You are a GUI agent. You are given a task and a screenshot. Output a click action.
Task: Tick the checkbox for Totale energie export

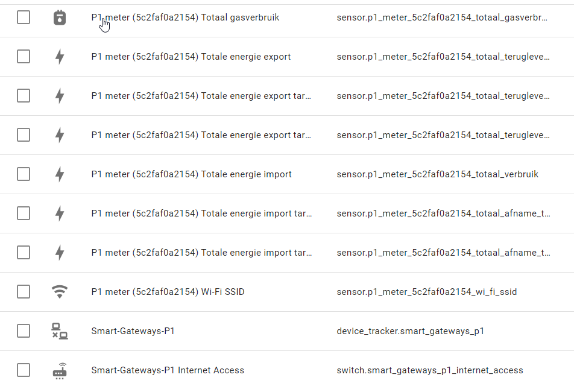pos(24,57)
